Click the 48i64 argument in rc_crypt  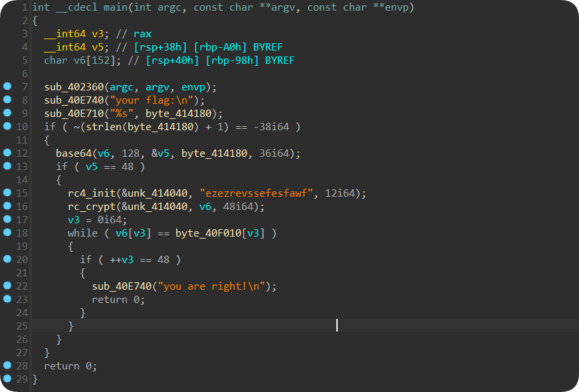click(238, 207)
